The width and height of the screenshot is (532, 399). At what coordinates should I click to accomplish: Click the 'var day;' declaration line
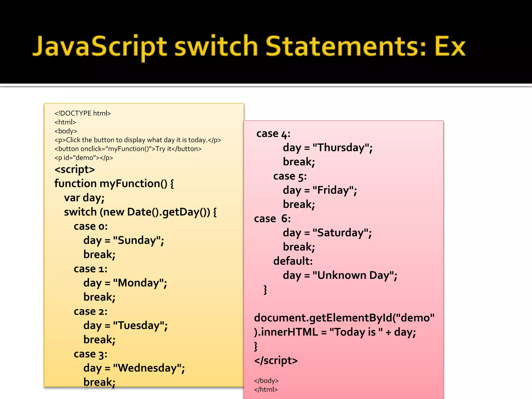[x=84, y=198]
